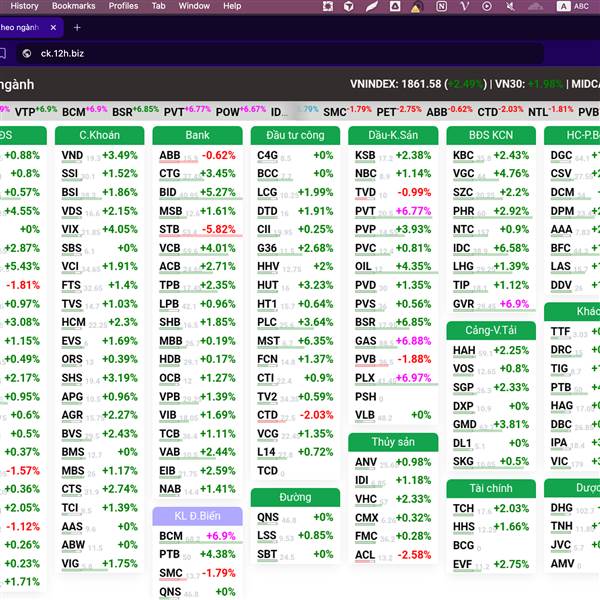The height and width of the screenshot is (600, 600).
Task: Select LSS +0.85% in Đường column
Action: coord(295,536)
